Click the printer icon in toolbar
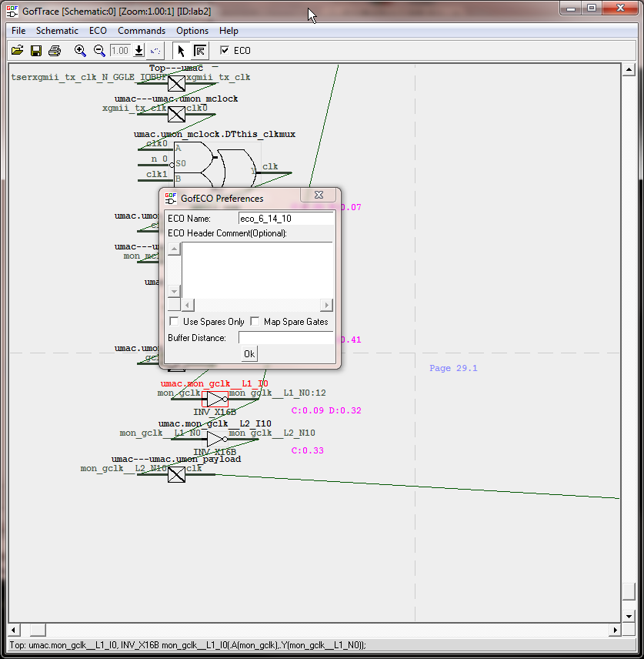This screenshot has height=659, width=644. 55,51
